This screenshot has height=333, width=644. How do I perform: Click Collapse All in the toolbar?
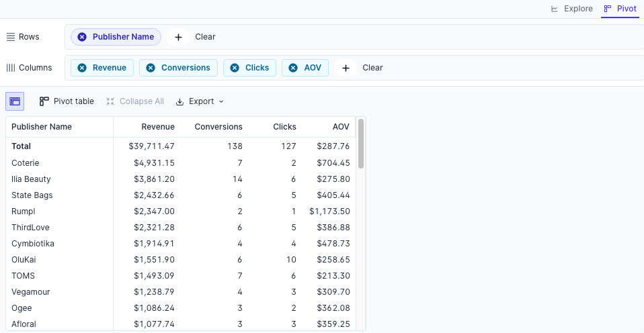point(134,101)
